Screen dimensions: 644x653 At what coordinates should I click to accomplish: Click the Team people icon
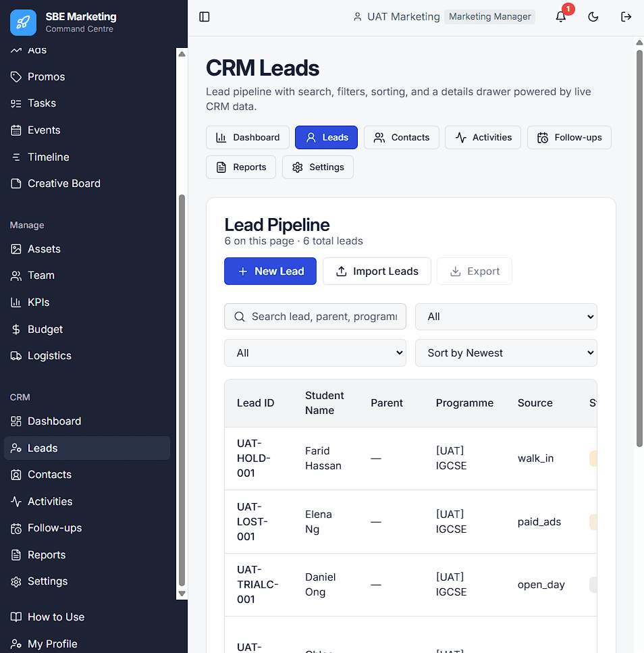pos(16,276)
